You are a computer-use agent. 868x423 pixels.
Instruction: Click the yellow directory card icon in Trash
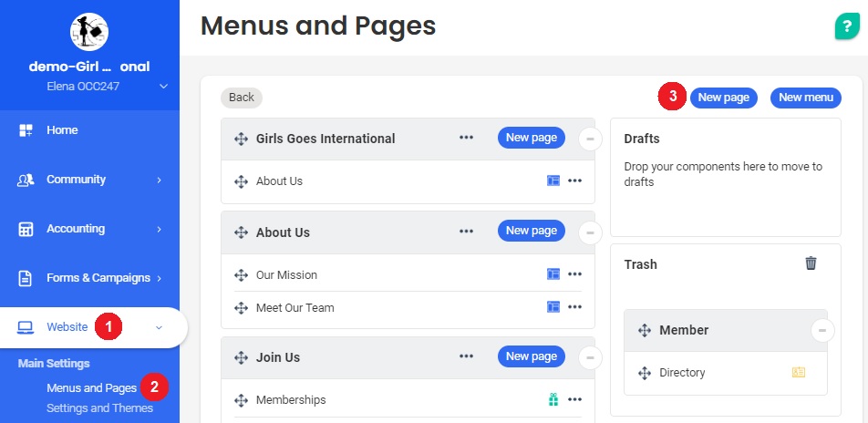(799, 372)
